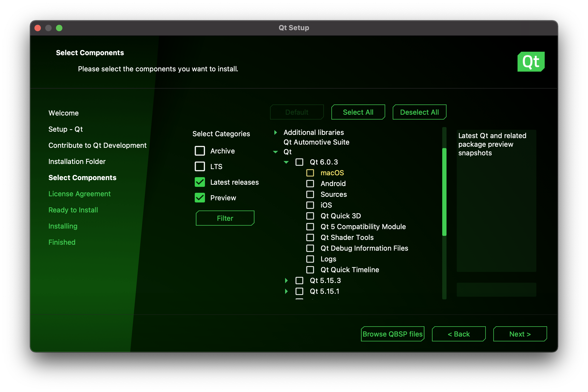Image resolution: width=588 pixels, height=392 pixels.
Task: Tick the macOS component checkbox
Action: pyautogui.click(x=310, y=173)
